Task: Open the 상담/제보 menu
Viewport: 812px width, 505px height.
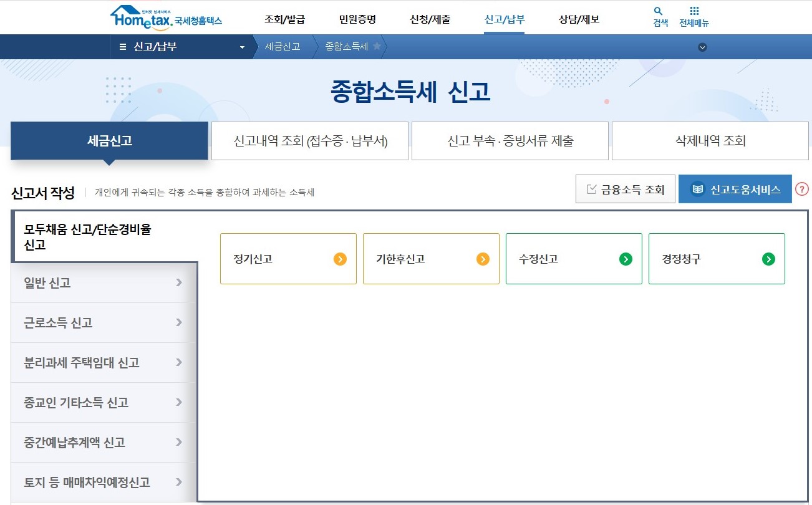Action: (579, 19)
